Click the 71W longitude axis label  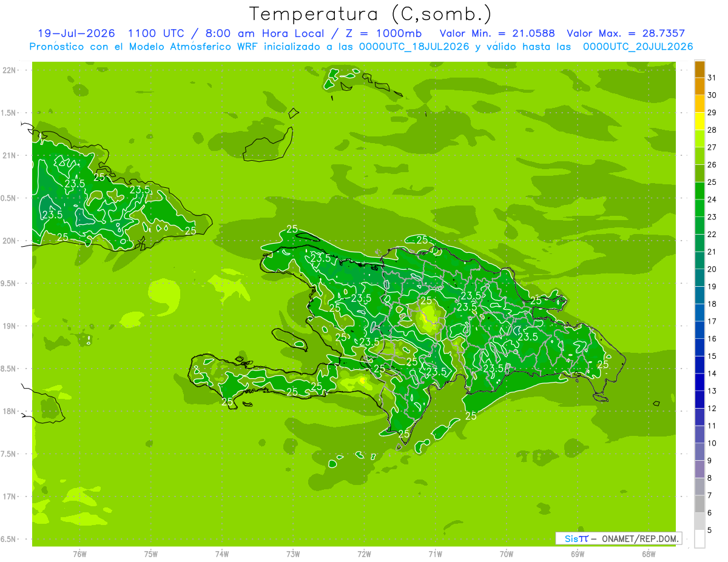coord(435,554)
